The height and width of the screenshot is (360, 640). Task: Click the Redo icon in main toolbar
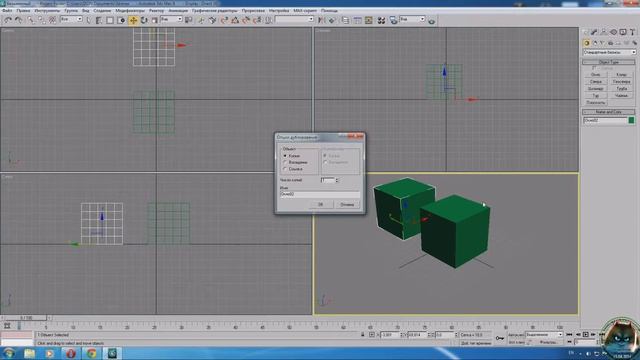coord(18,20)
